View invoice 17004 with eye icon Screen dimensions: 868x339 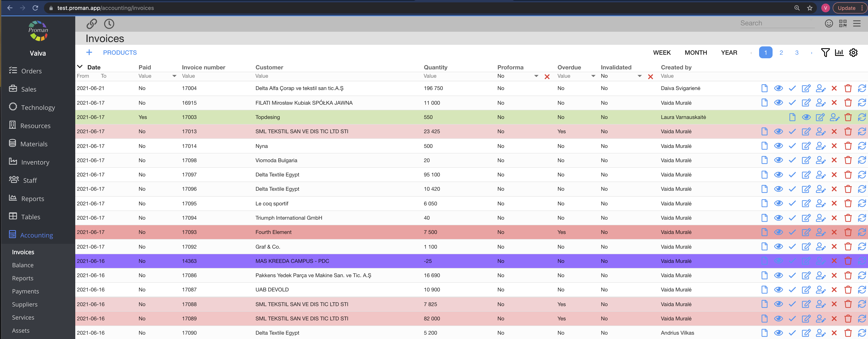(x=778, y=88)
